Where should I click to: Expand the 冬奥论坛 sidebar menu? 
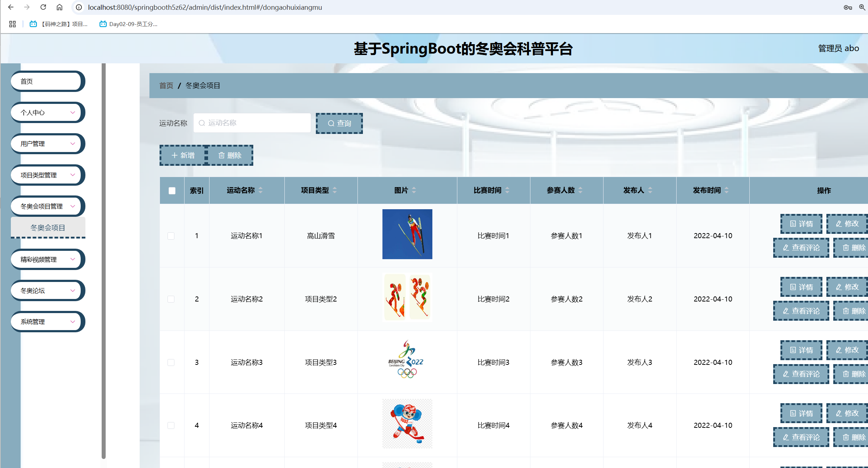47,291
